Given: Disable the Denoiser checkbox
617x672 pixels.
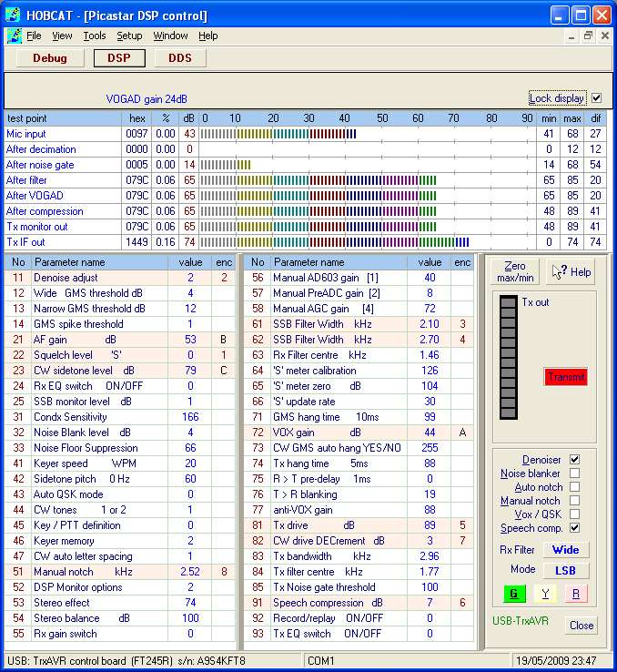Looking at the screenshot, I should 574,460.
